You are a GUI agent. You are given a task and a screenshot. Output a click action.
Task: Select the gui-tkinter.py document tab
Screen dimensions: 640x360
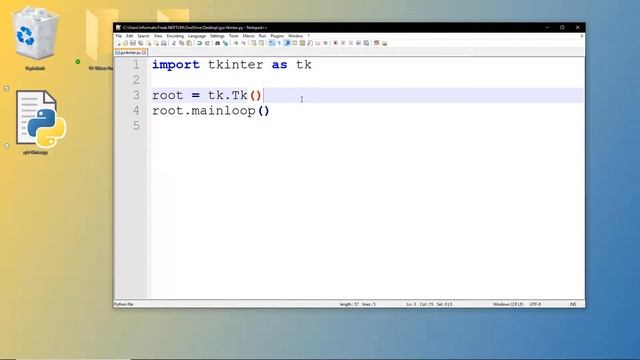[130, 53]
